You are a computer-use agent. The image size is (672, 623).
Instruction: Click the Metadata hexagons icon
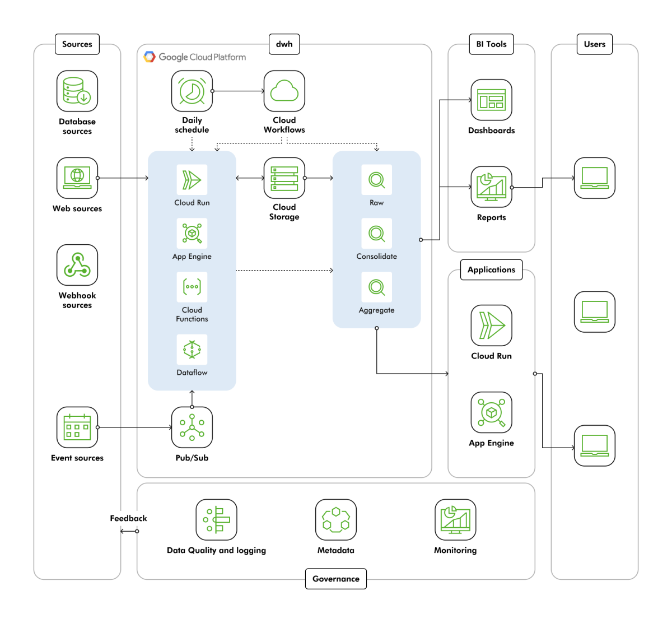point(336,519)
